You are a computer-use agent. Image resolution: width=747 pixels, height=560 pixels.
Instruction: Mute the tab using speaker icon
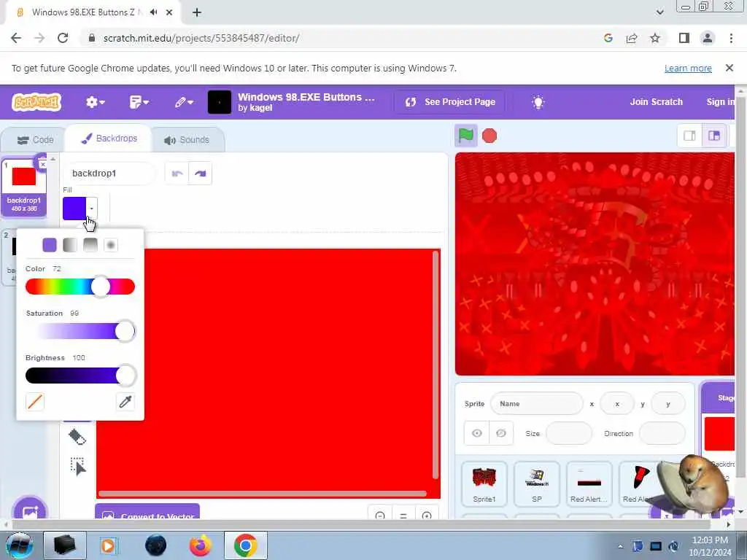click(x=153, y=12)
